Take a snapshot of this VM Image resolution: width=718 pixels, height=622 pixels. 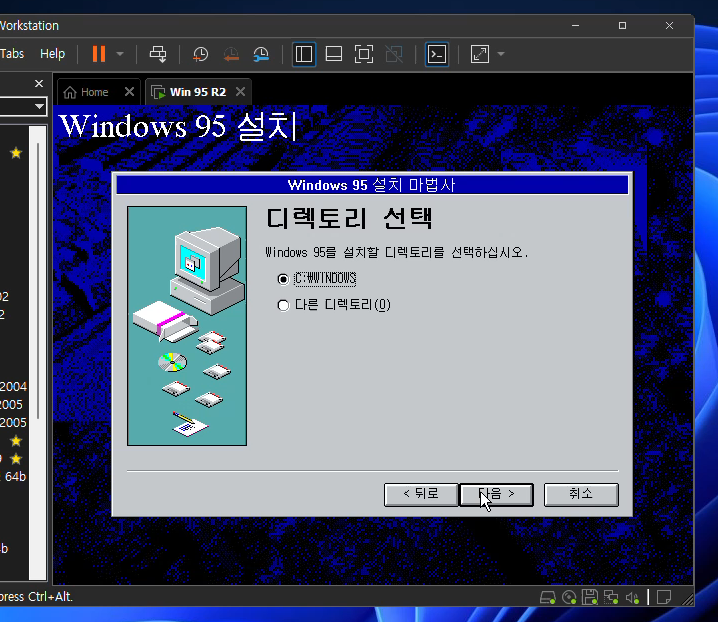pos(201,54)
